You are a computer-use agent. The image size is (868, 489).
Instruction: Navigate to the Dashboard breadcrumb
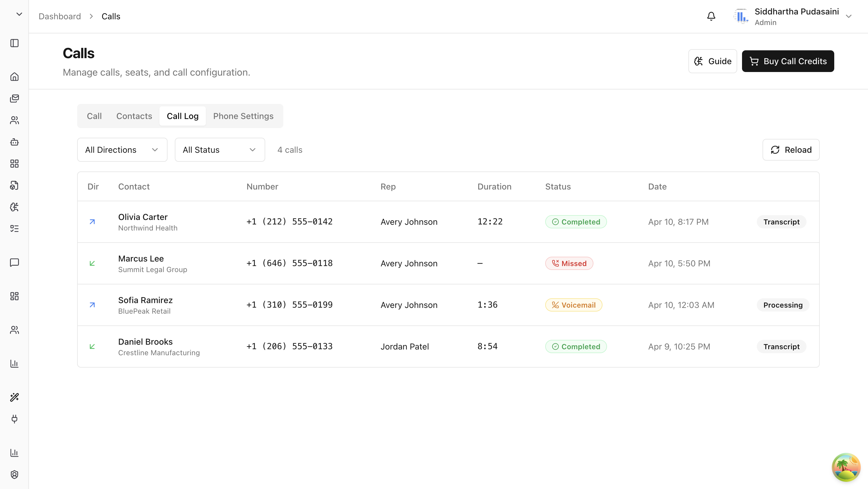60,17
